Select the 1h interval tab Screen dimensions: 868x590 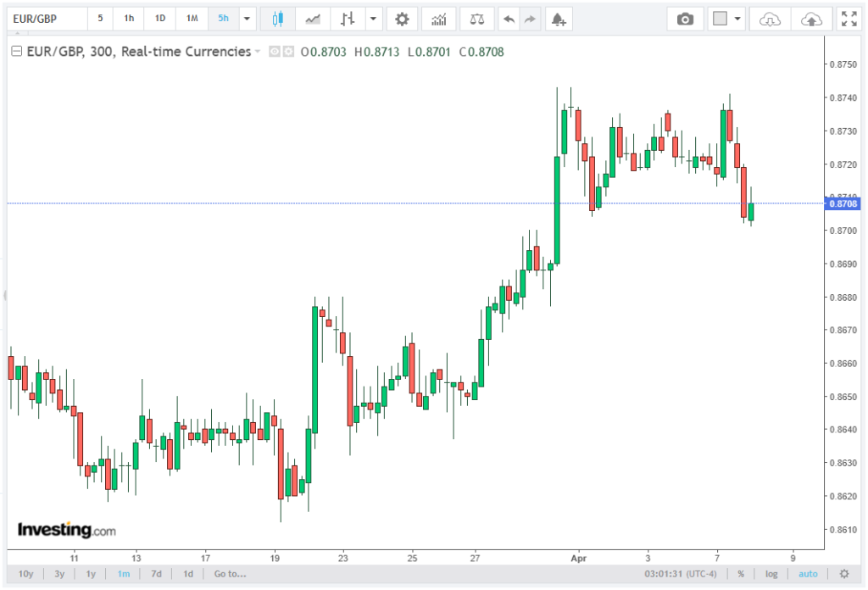point(129,19)
